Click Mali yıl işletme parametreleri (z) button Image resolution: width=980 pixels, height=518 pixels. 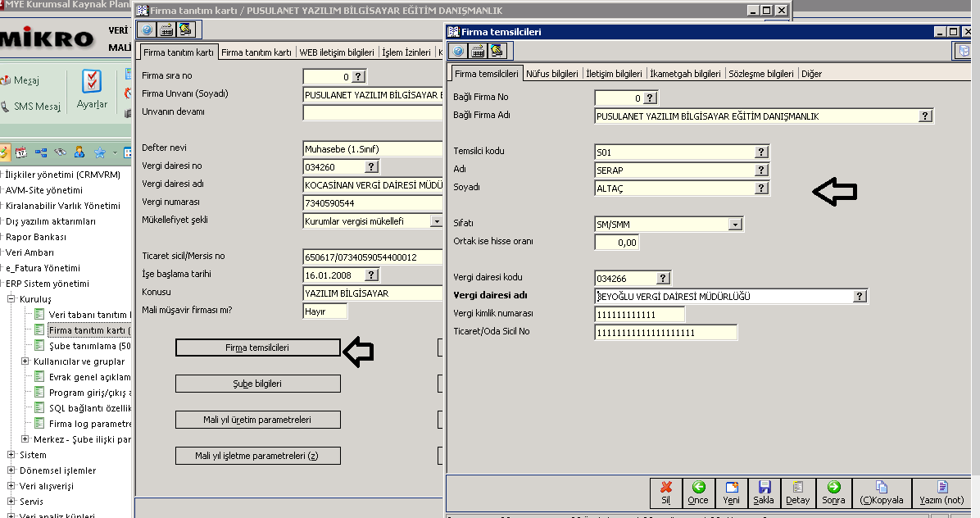coord(257,456)
